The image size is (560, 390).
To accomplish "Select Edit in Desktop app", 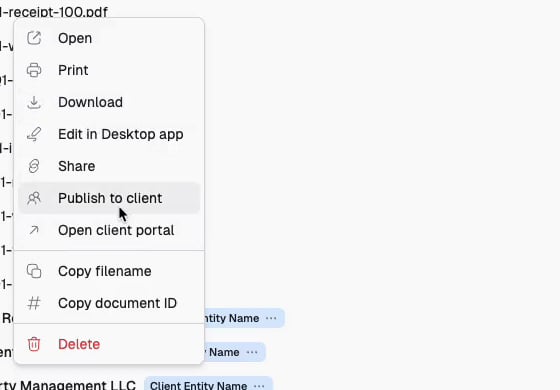I will 109,134.
